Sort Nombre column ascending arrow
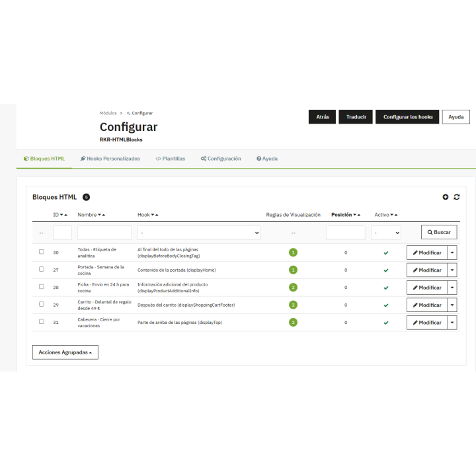Viewport: 476px width, 476px height. tap(104, 215)
